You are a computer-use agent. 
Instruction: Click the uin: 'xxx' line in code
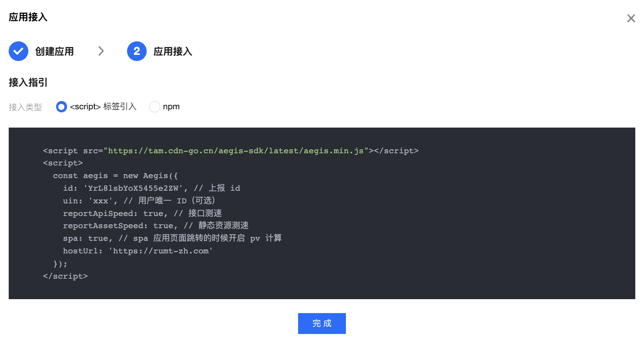[139, 201]
